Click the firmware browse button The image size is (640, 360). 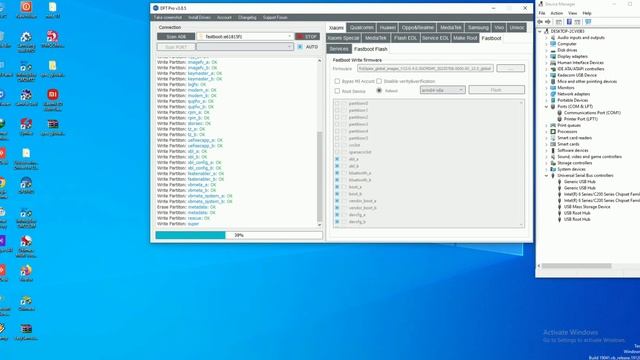pos(510,69)
